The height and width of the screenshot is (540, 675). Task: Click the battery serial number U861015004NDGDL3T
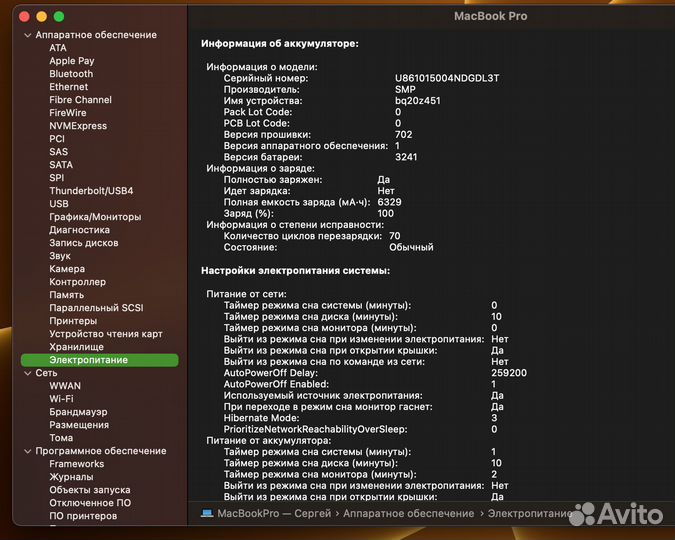pyautogui.click(x=447, y=78)
